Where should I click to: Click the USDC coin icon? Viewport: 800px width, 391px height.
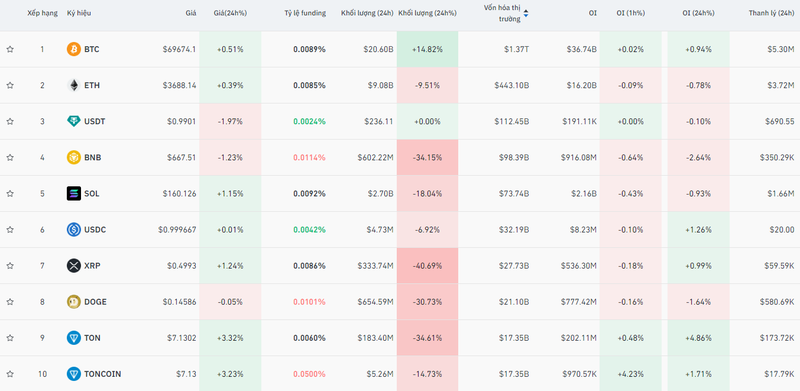point(73,230)
